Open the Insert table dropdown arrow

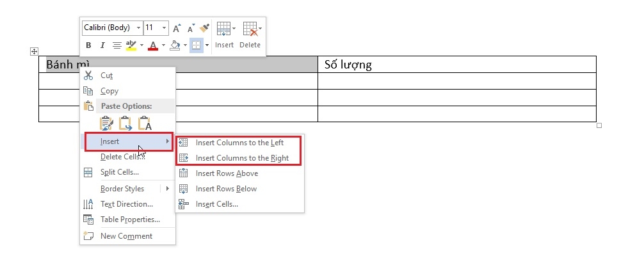(234, 28)
